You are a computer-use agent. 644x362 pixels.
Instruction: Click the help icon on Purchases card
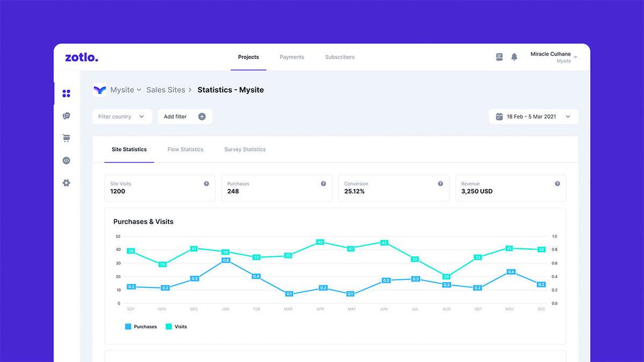coord(323,183)
